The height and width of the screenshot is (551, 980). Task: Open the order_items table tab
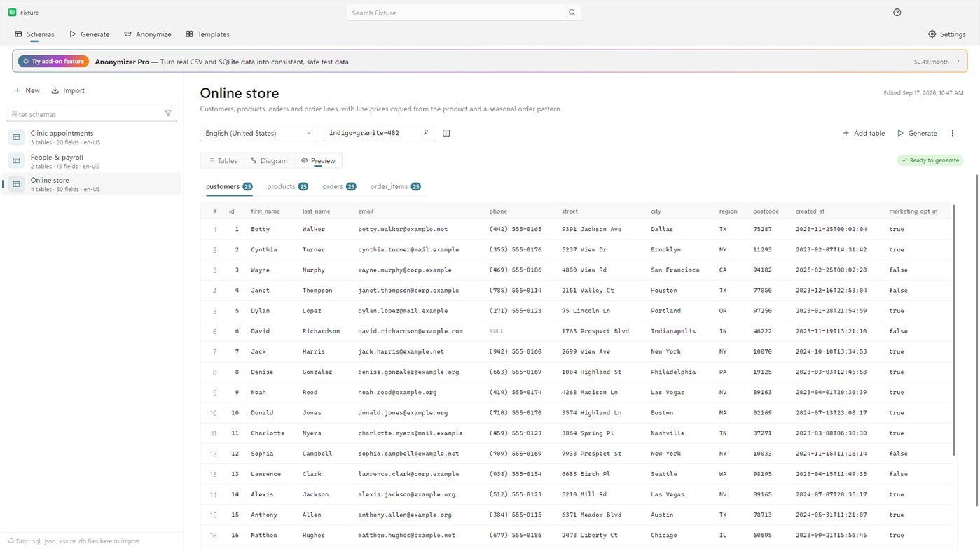pos(395,186)
